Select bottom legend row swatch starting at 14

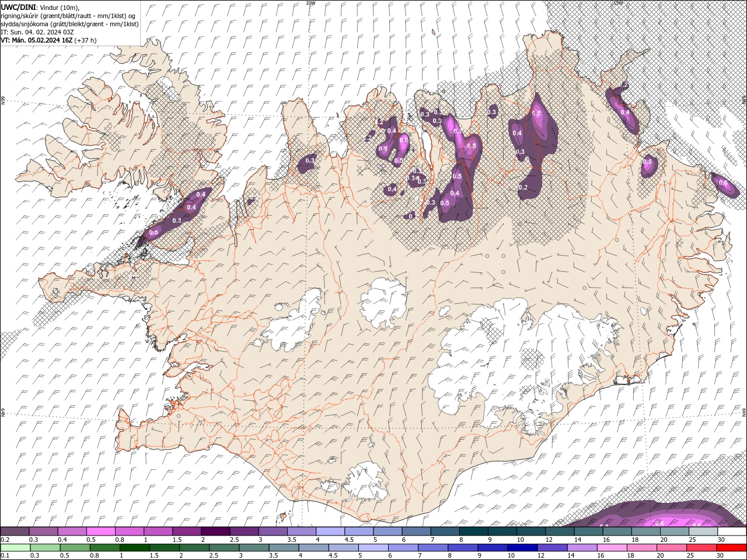click(582, 548)
